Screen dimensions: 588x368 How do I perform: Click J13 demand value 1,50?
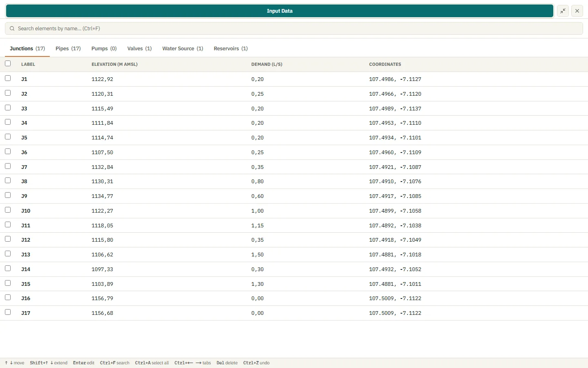258,255
